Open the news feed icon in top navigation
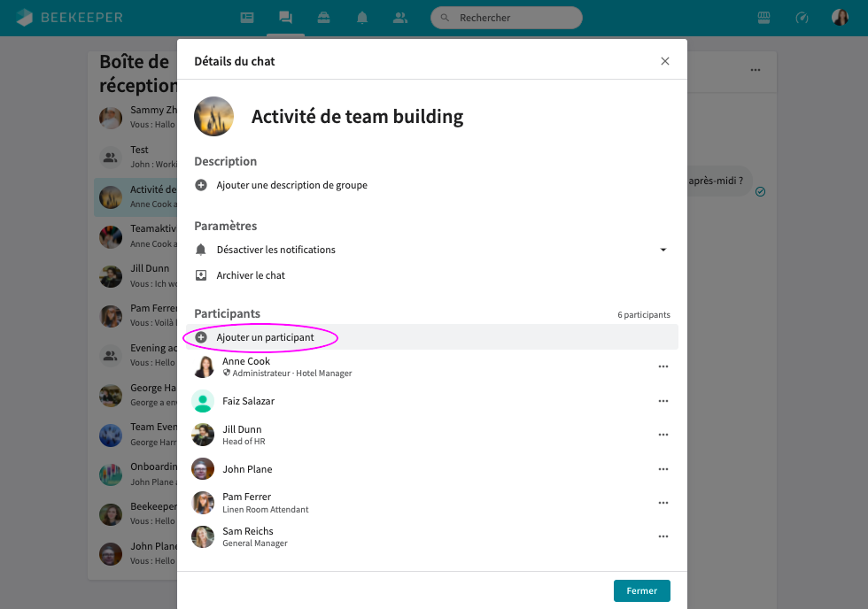 pyautogui.click(x=247, y=18)
